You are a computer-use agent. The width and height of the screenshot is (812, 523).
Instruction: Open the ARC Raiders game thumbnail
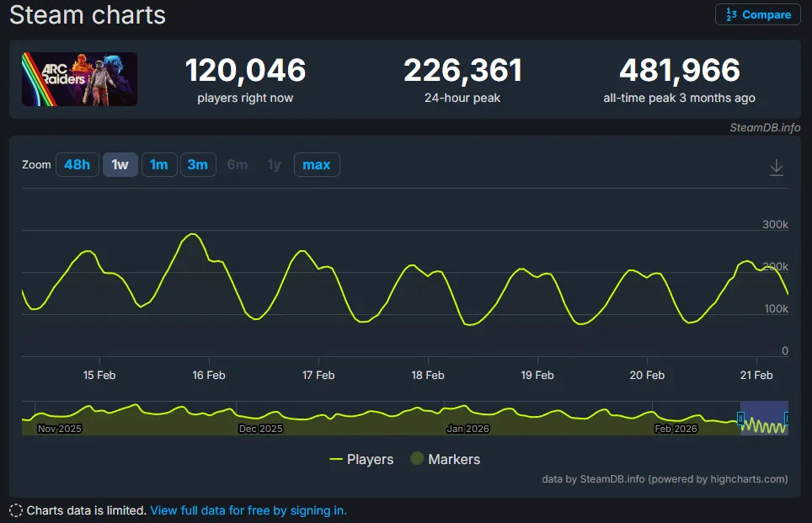pyautogui.click(x=79, y=79)
